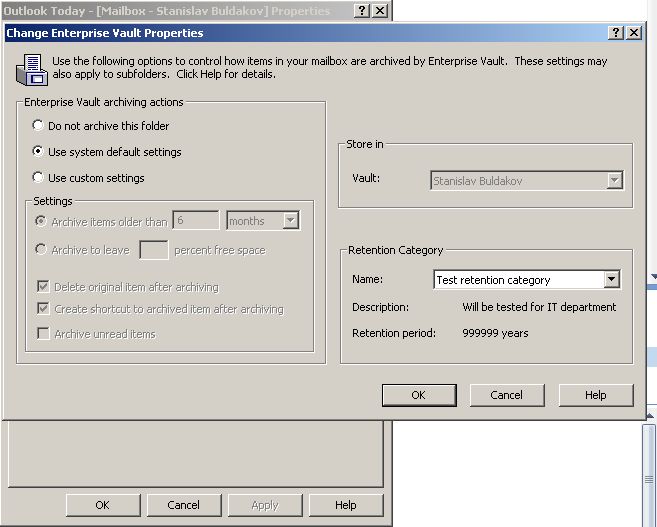657x527 pixels.
Task: Select 'Archive to leave' percent radio option
Action: pos(41,250)
